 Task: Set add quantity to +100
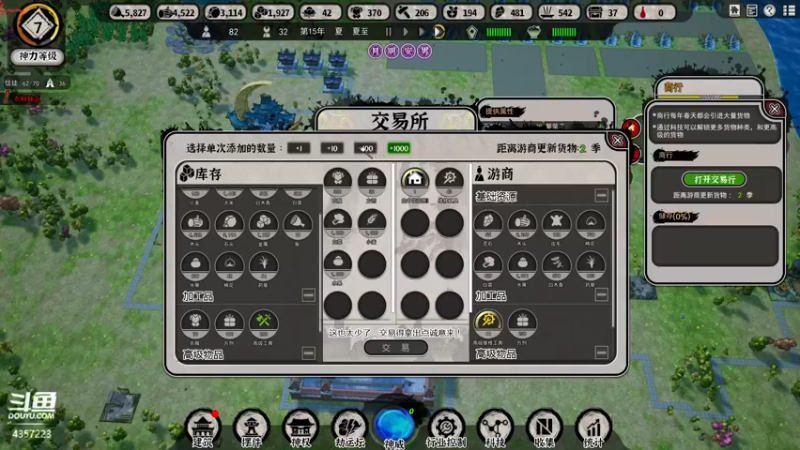click(x=365, y=148)
